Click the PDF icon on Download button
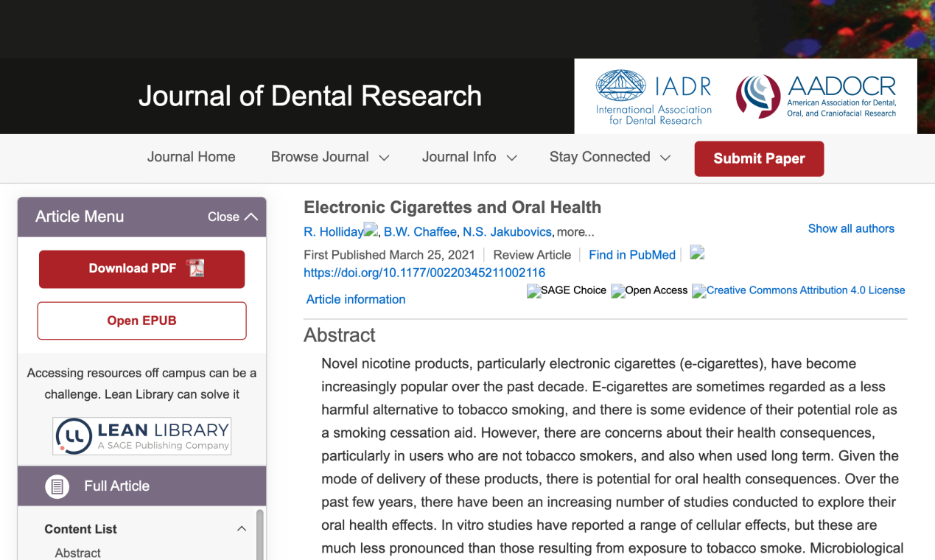 click(195, 268)
